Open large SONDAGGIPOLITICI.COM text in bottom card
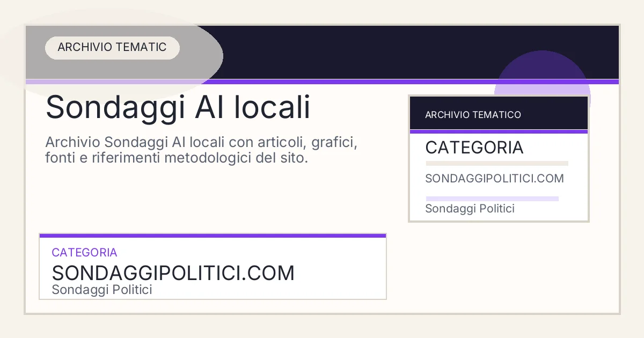The width and height of the screenshot is (644, 338). 173,273
